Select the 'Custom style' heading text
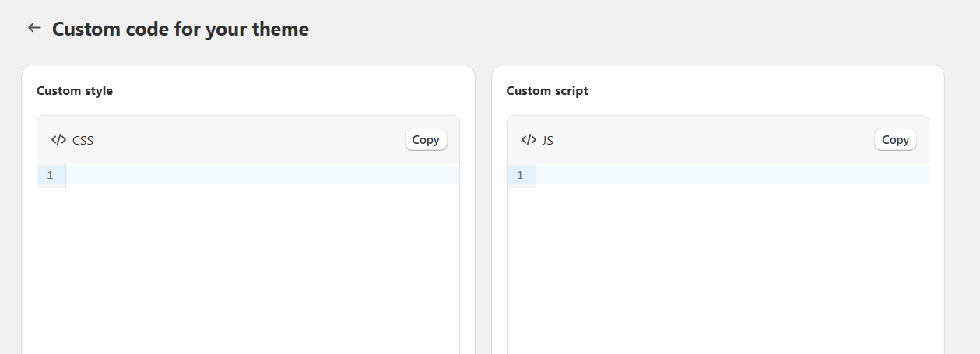 point(75,91)
